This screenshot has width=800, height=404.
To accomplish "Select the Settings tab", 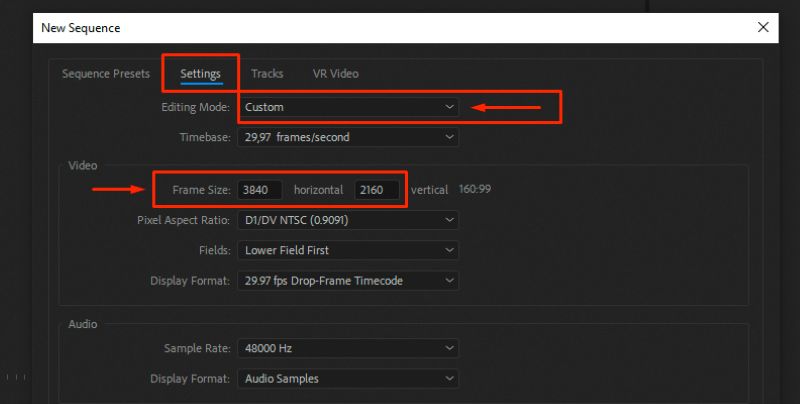I will pos(201,74).
